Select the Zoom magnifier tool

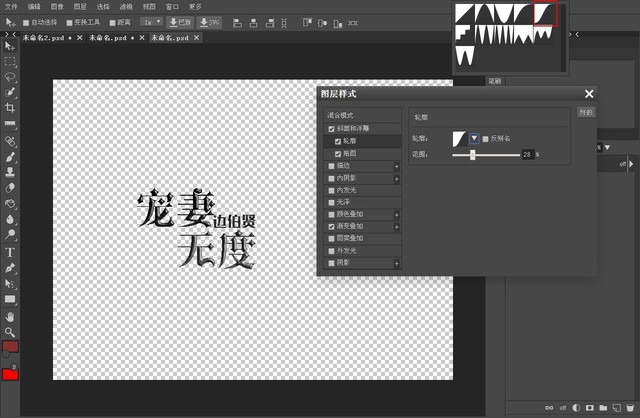[10, 331]
